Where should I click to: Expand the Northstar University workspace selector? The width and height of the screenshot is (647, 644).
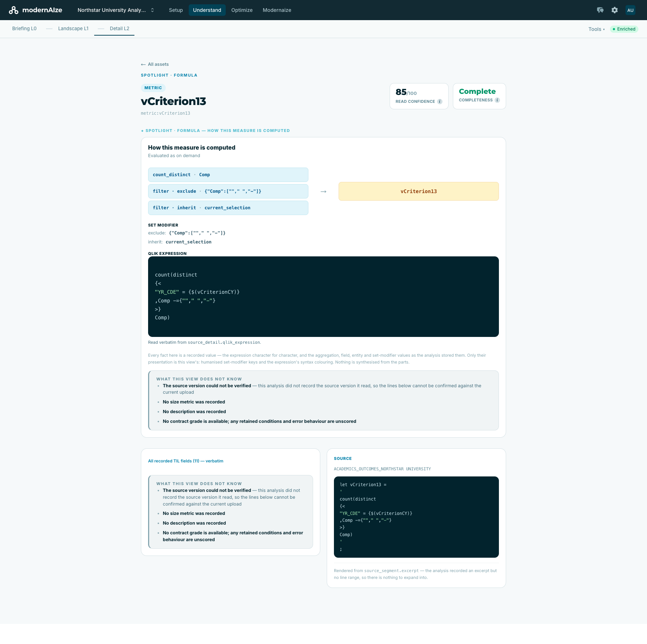pyautogui.click(x=116, y=10)
